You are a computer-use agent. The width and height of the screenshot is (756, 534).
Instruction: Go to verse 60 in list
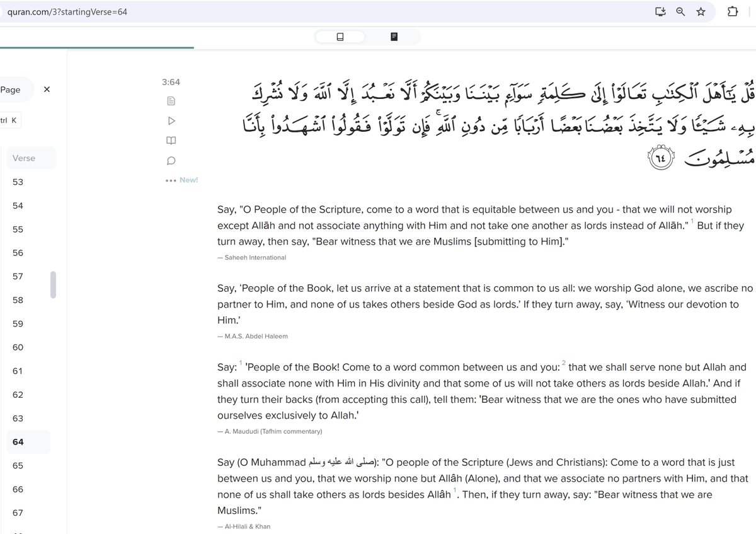18,347
